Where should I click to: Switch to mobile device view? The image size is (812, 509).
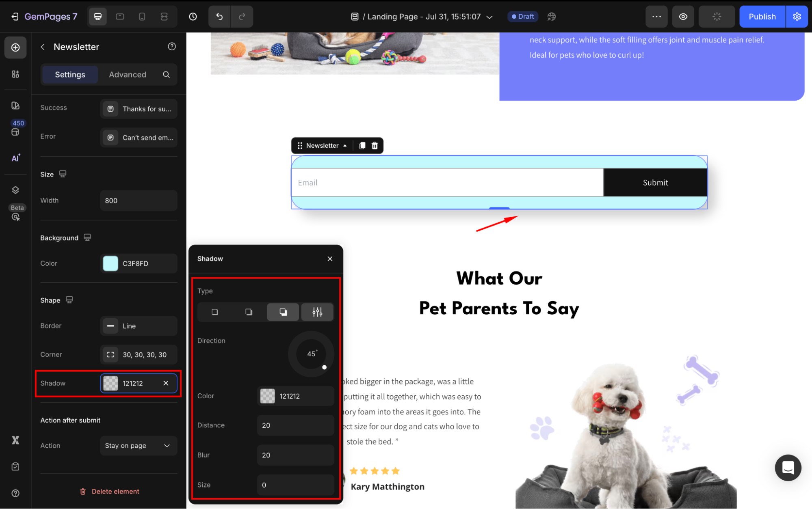click(x=142, y=17)
